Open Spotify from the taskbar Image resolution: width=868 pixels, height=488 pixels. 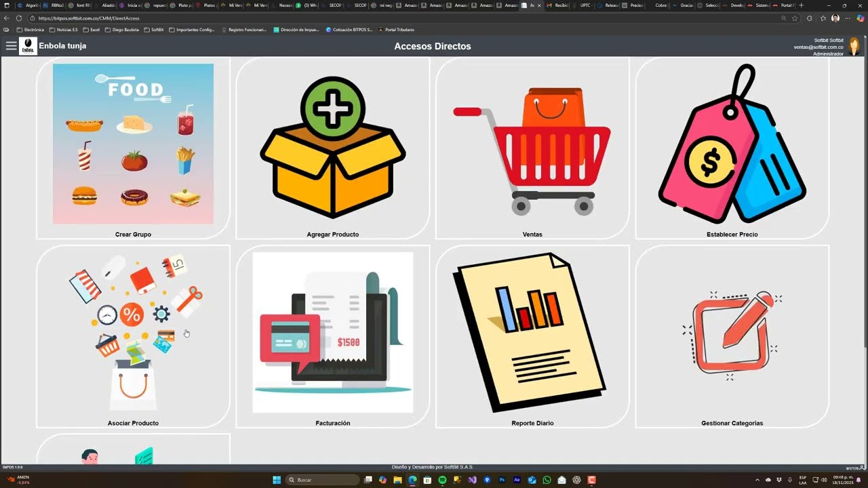coord(442,480)
